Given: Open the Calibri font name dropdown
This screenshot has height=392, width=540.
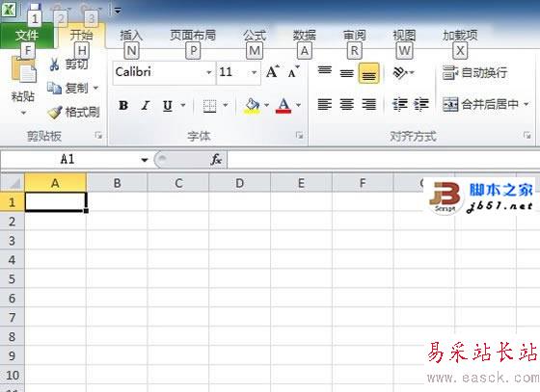Looking at the screenshot, I should (208, 73).
